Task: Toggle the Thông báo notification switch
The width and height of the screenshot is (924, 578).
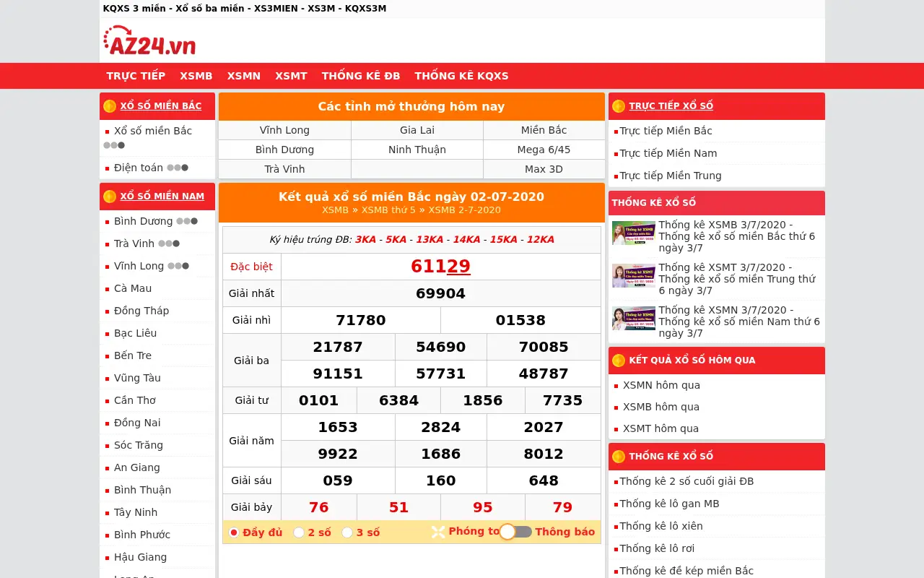Action: click(x=516, y=532)
